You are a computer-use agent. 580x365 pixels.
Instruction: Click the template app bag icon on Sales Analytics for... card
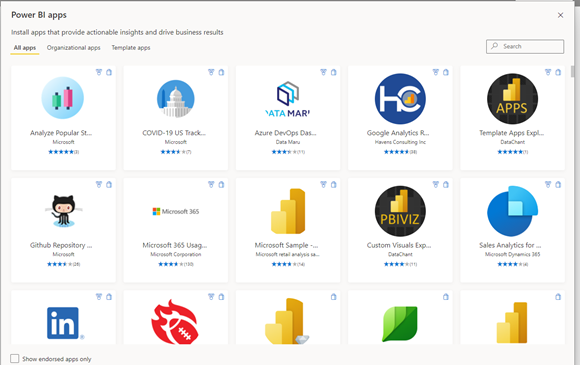coord(558,185)
